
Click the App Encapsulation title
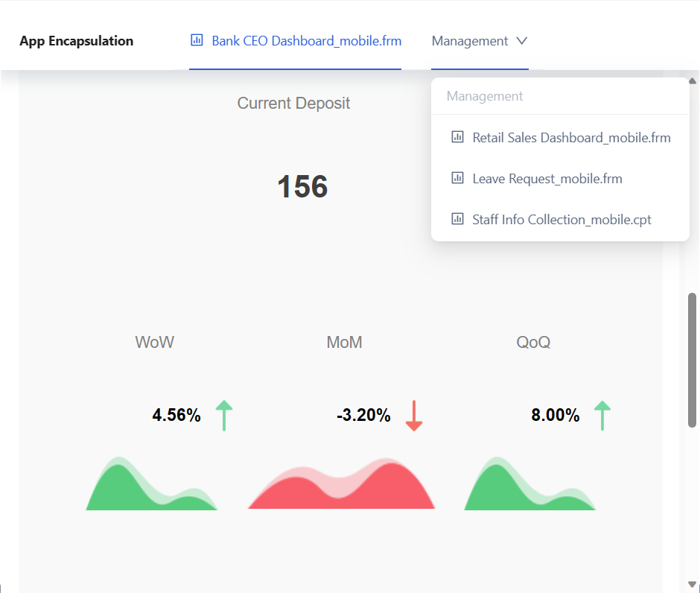click(x=77, y=41)
